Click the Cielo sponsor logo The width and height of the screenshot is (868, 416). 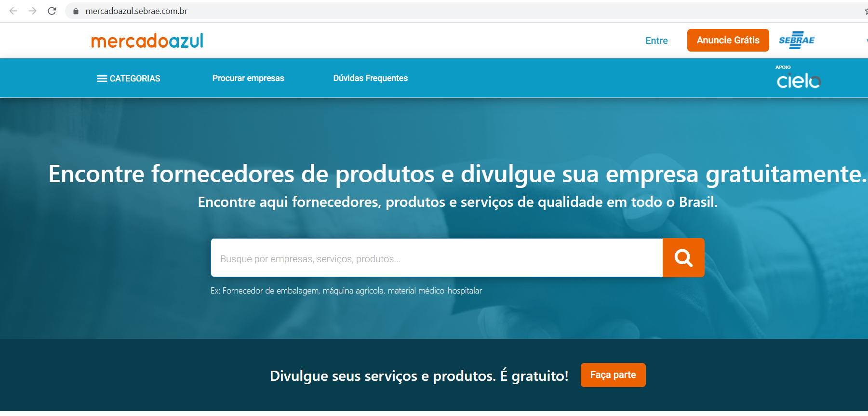pos(798,80)
